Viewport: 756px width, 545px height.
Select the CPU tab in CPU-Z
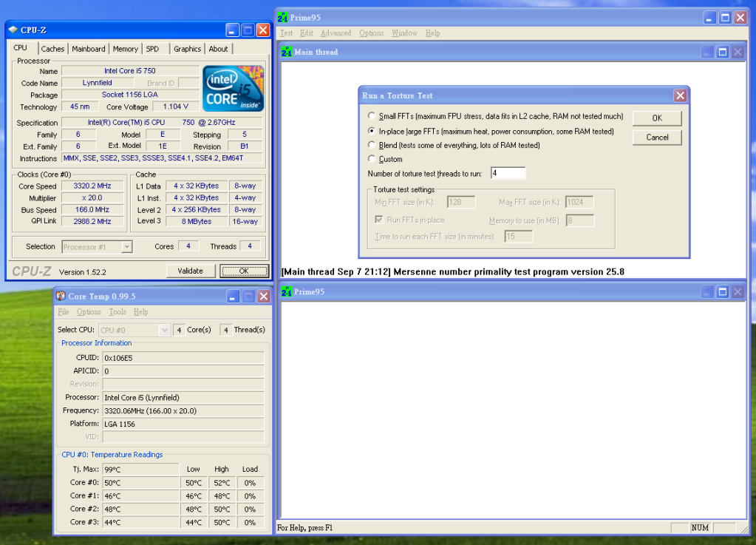point(20,48)
